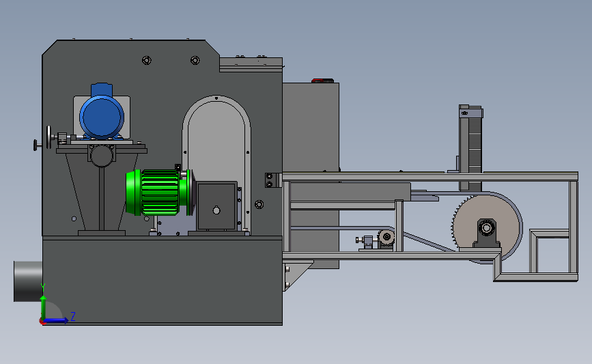The height and width of the screenshot is (364, 592).
Task: Select the green finned electric motor
Action: (158, 193)
